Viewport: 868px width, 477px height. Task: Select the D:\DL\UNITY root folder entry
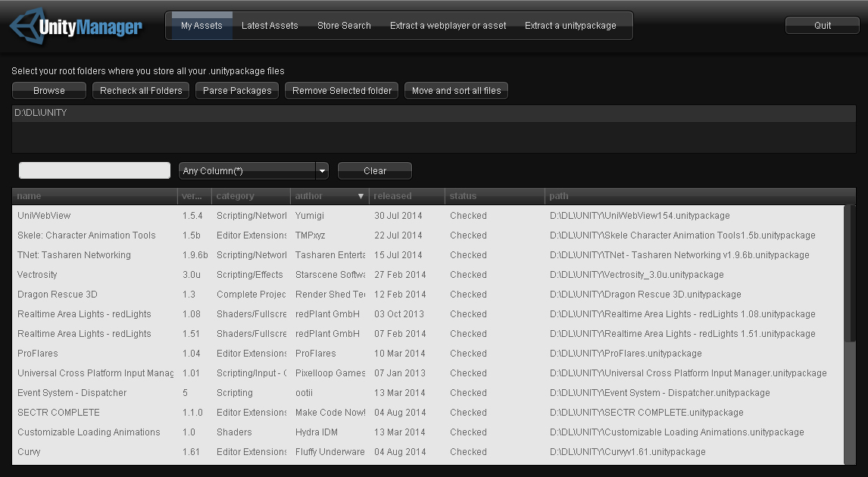433,113
